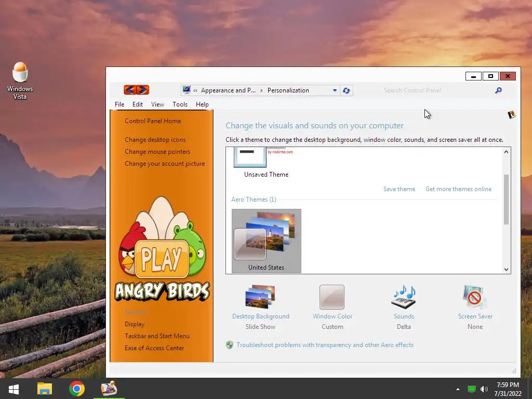Go to Control Panel Home
The image size is (532, 399).
(153, 121)
